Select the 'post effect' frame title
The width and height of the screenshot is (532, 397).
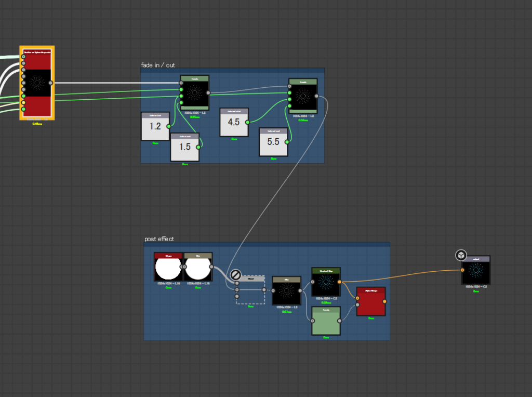click(x=159, y=239)
